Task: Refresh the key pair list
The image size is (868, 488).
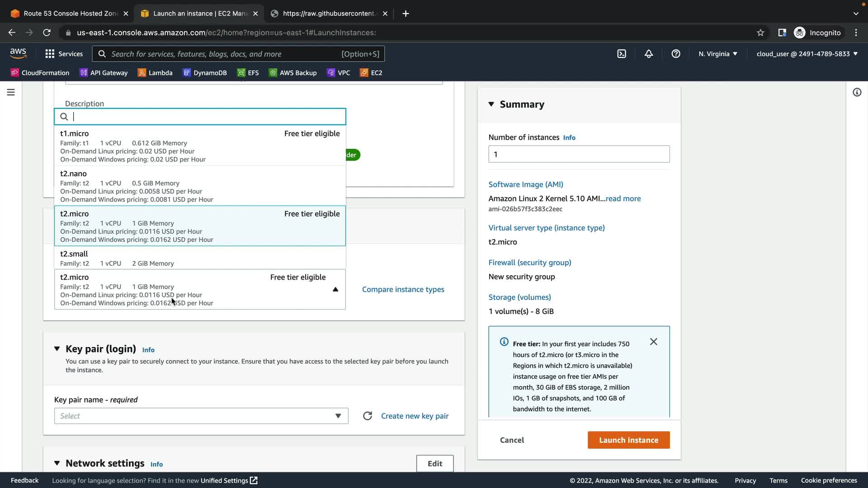Action: click(368, 416)
